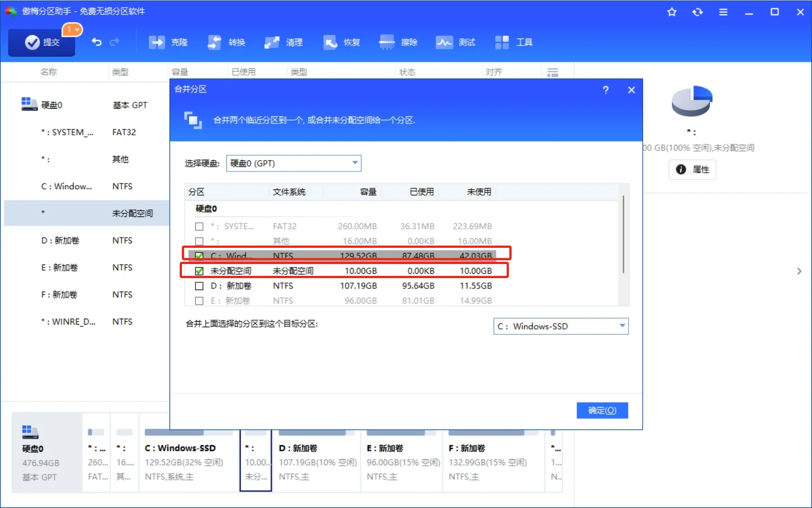The image size is (812, 508).
Task: Select 硬盘0 row in main list
Action: tap(87, 105)
